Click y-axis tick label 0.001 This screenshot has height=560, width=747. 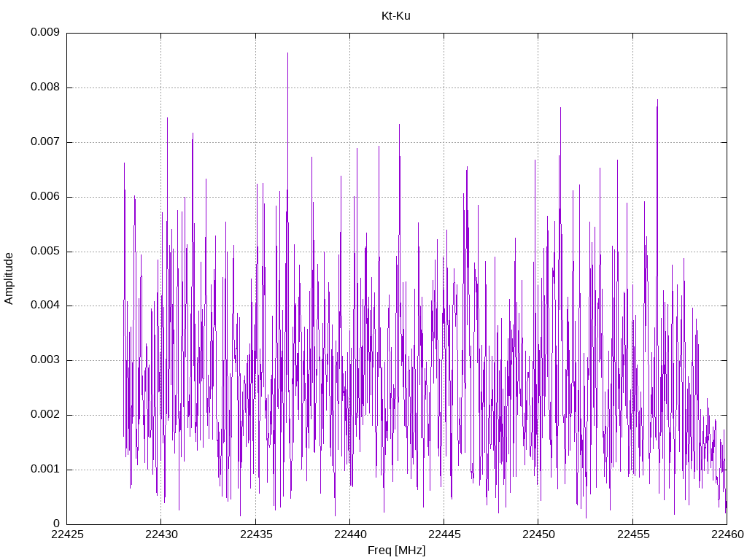(45, 469)
